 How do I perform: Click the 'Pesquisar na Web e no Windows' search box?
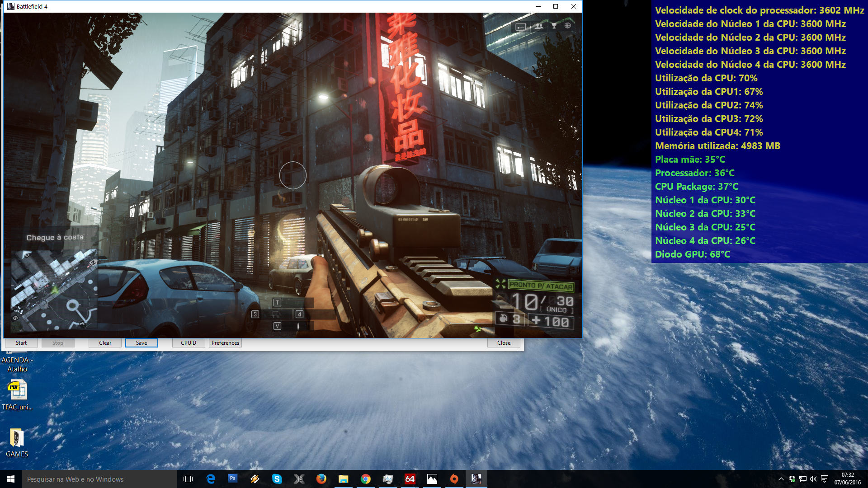[x=99, y=479]
